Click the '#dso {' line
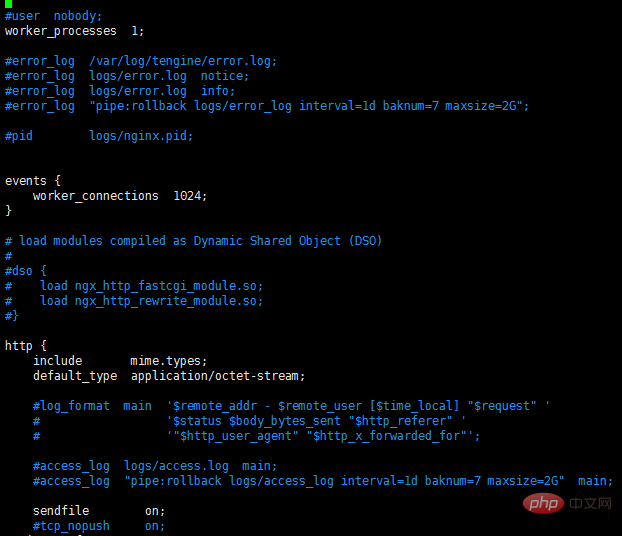This screenshot has height=536, width=622. (x=26, y=271)
